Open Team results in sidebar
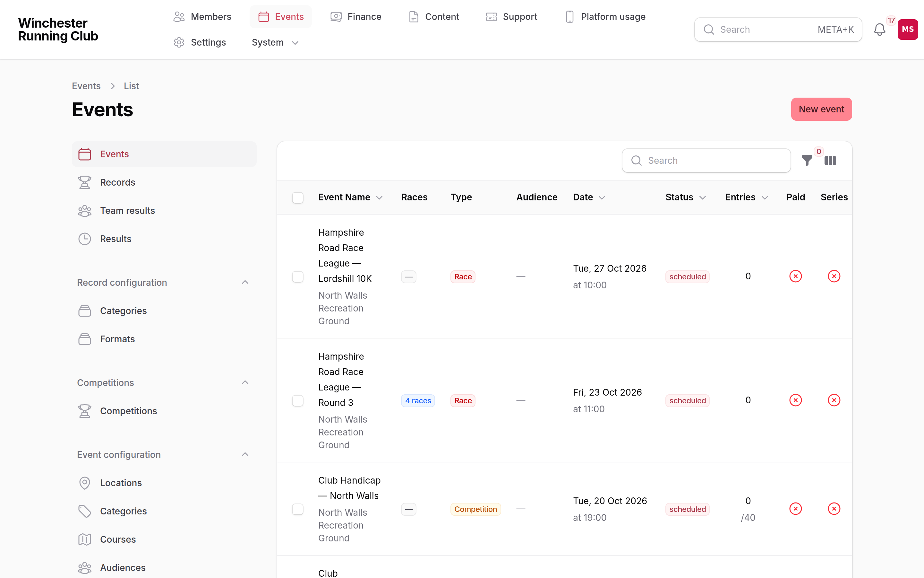 [x=164, y=211]
